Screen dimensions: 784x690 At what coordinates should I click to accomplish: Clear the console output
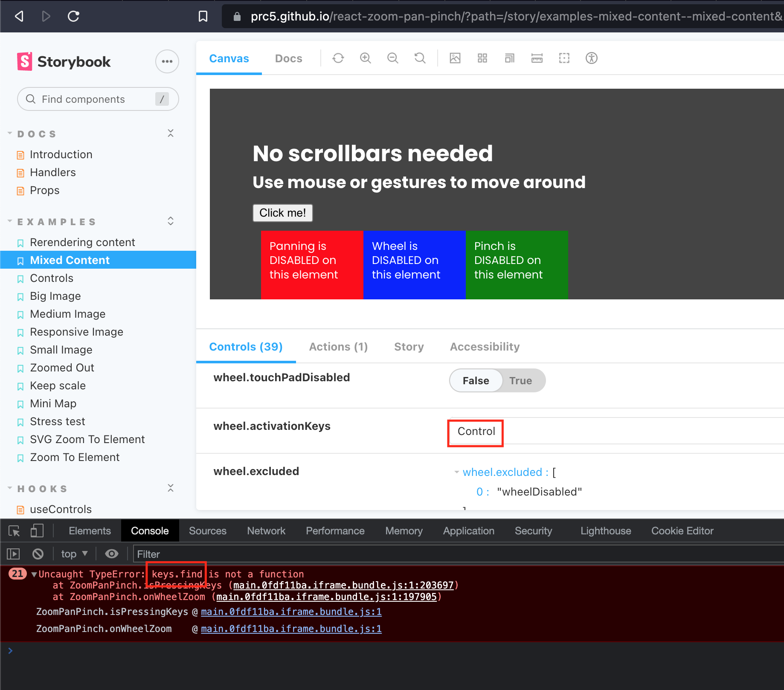(x=38, y=553)
